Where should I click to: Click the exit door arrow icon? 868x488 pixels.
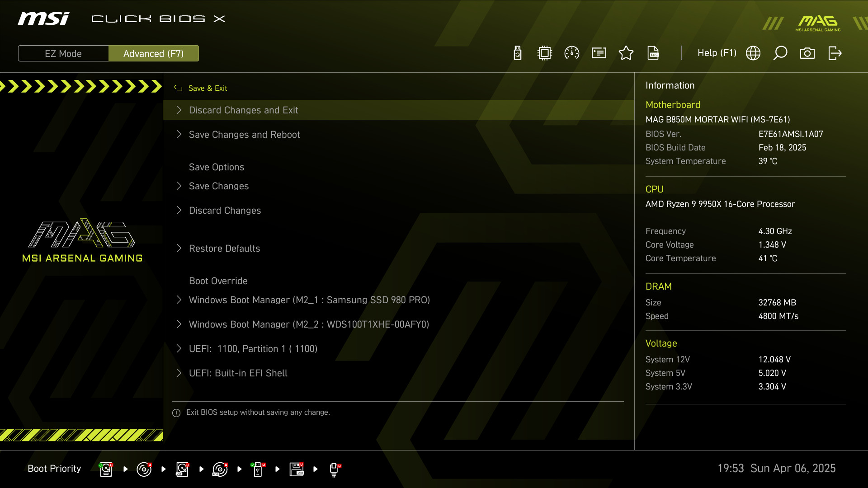(835, 53)
